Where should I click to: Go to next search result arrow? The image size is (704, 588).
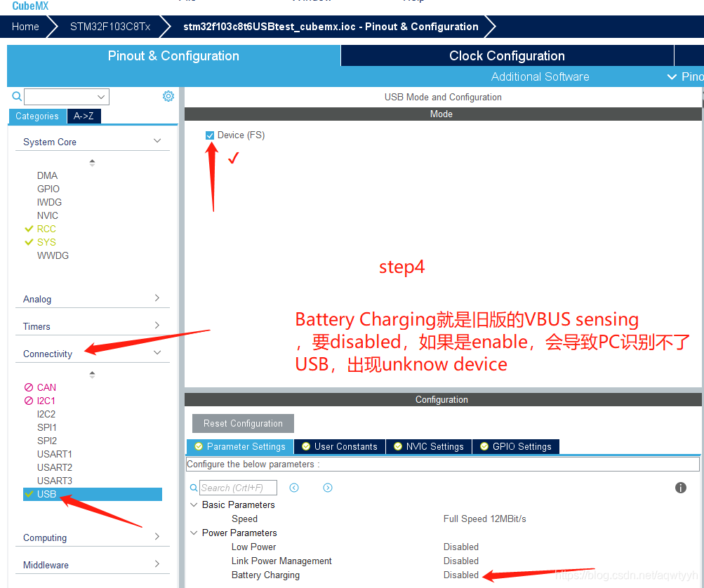click(328, 488)
